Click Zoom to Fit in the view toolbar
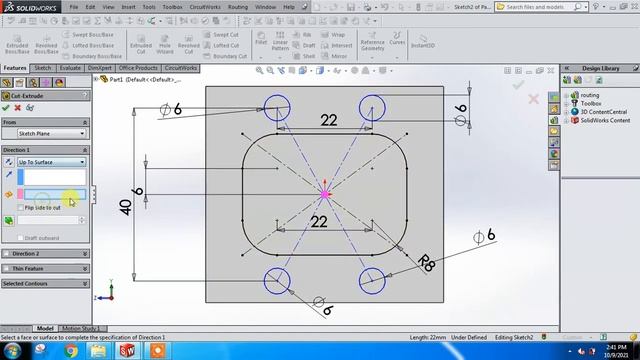The image size is (640, 360). pyautogui.click(x=259, y=71)
